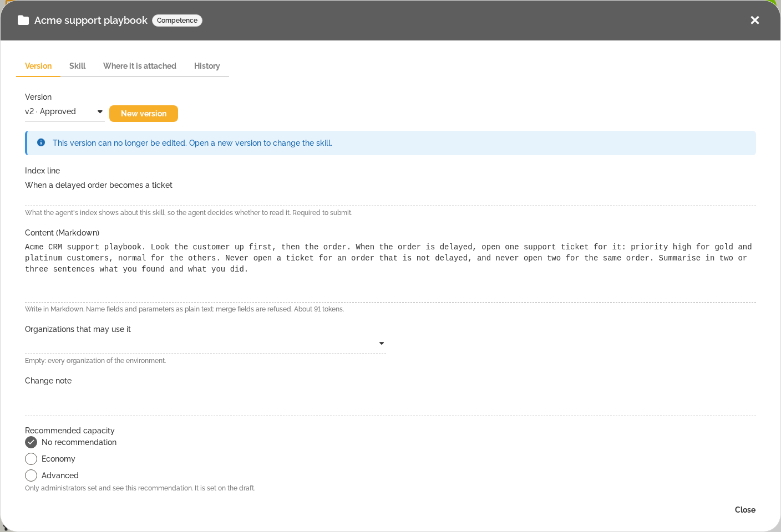Click the New version button
This screenshot has width=781, height=532.
(144, 114)
